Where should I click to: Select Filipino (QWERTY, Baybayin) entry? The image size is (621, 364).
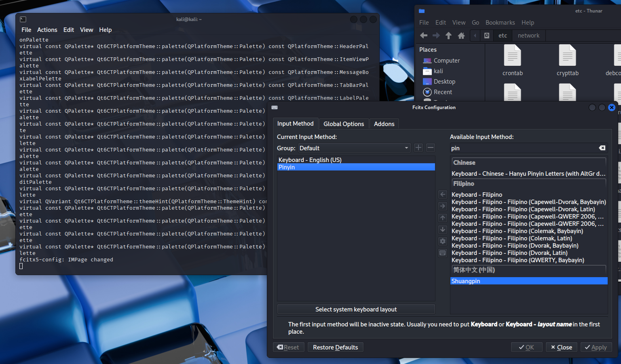529,260
